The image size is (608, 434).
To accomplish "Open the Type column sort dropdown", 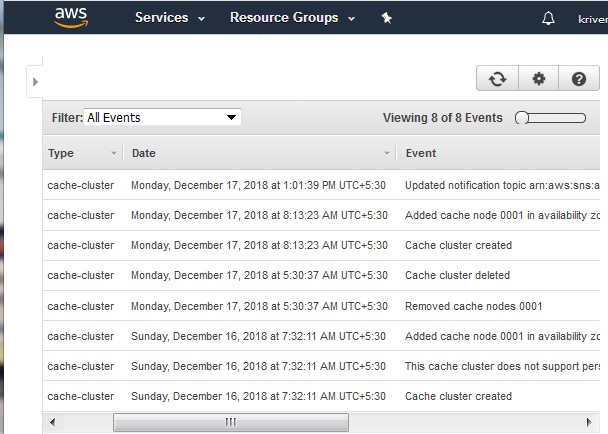I will pos(113,153).
